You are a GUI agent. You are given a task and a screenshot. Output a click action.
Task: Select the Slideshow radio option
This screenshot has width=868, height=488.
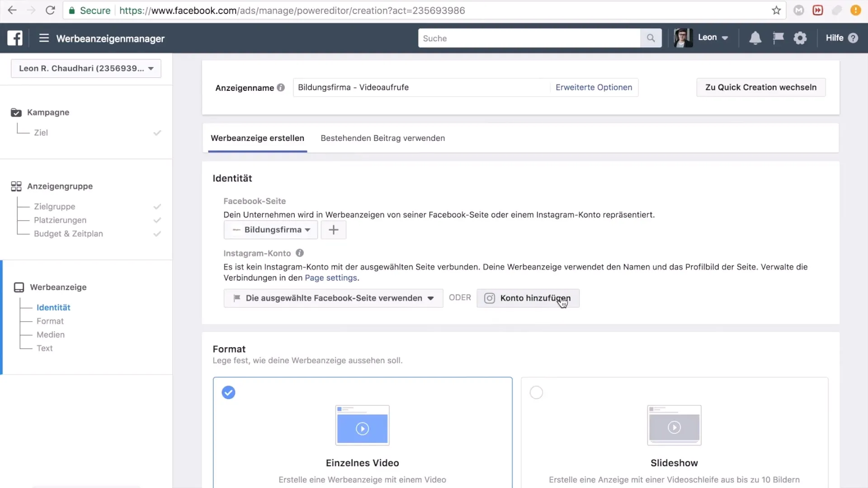click(536, 392)
